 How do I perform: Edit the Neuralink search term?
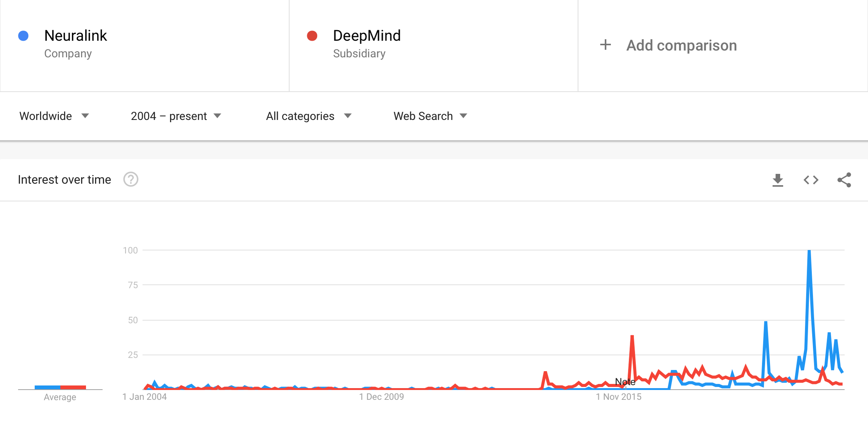coord(75,36)
